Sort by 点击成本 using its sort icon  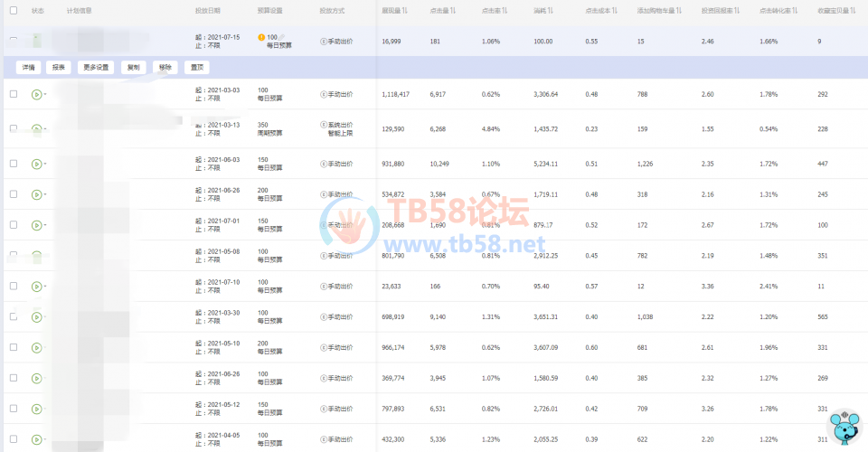click(x=615, y=11)
